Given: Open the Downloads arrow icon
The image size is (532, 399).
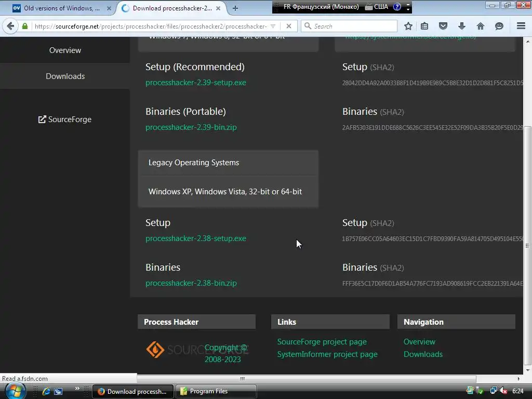Looking at the screenshot, I should [462, 26].
